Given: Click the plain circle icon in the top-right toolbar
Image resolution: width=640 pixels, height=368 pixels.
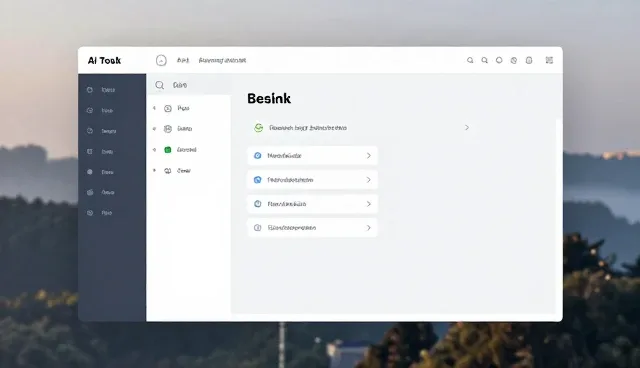Looking at the screenshot, I should [x=499, y=60].
